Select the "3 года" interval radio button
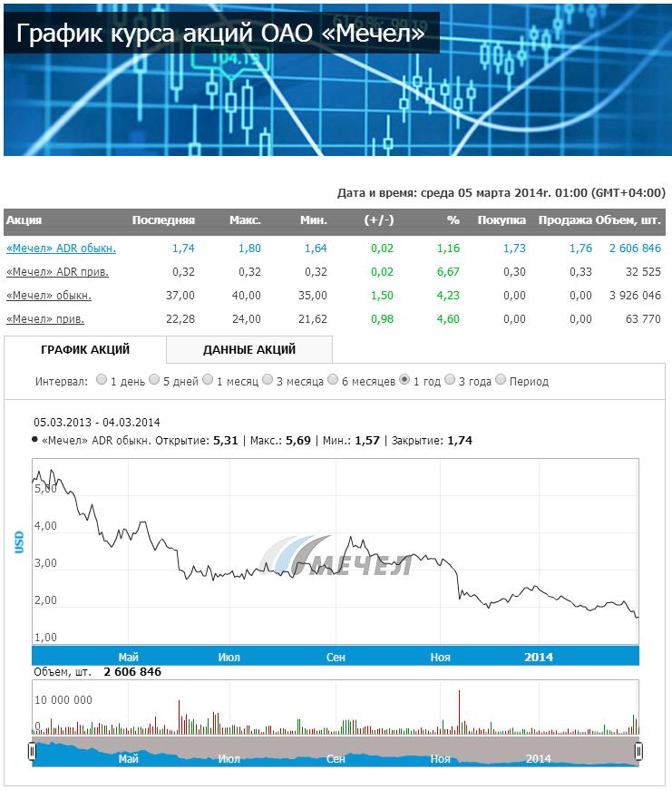This screenshot has width=672, height=790. (450, 381)
